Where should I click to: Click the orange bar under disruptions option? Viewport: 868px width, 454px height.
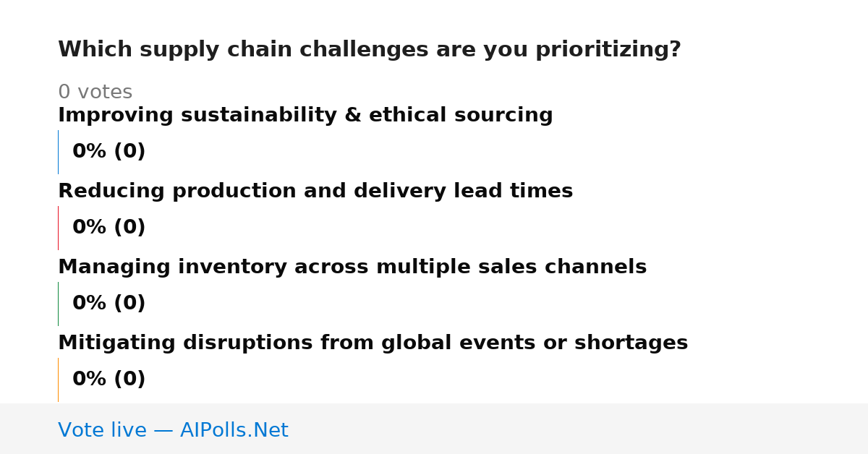pos(58,380)
